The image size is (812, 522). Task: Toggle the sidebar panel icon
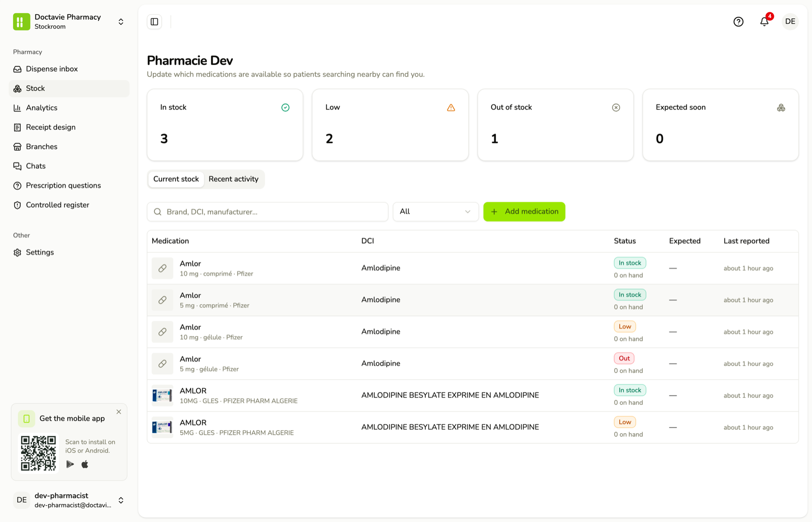(x=154, y=22)
